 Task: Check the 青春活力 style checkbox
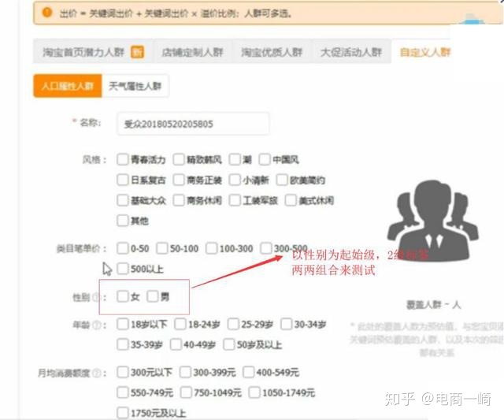pos(123,159)
